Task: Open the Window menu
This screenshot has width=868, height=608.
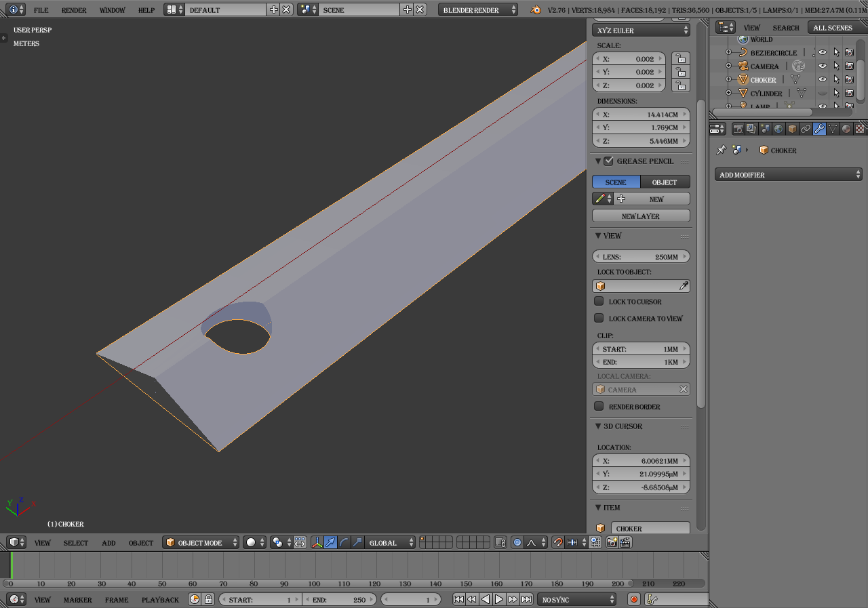Action: pyautogui.click(x=112, y=10)
